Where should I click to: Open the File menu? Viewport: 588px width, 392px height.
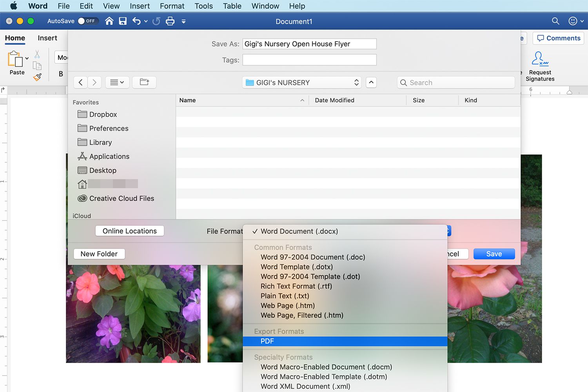click(x=64, y=6)
